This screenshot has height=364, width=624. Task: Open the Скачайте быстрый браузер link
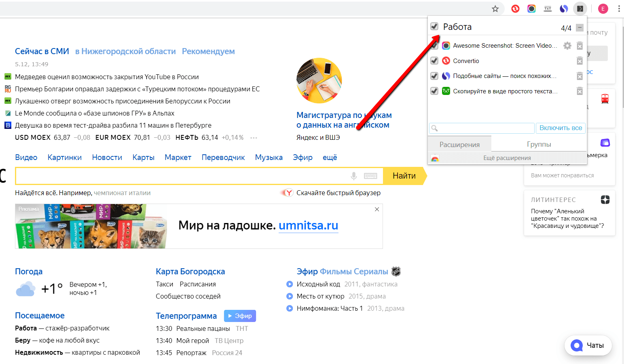tap(338, 193)
